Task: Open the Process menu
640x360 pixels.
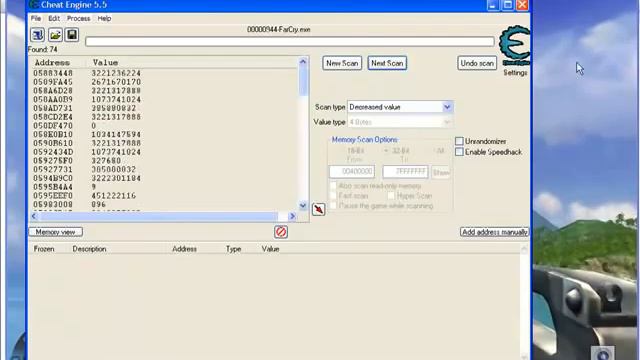Action: point(78,18)
